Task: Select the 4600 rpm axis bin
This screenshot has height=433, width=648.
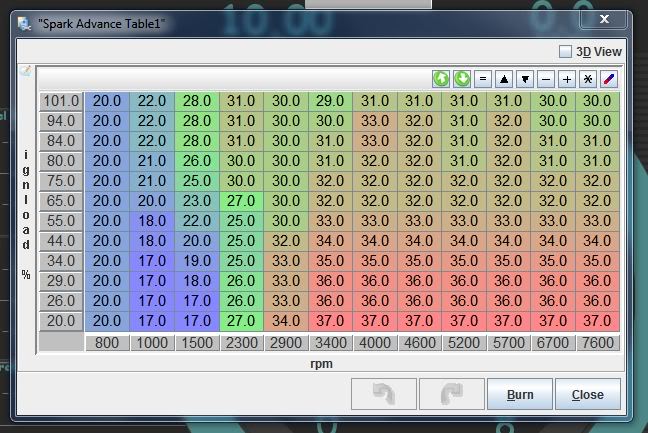Action: [x=419, y=343]
